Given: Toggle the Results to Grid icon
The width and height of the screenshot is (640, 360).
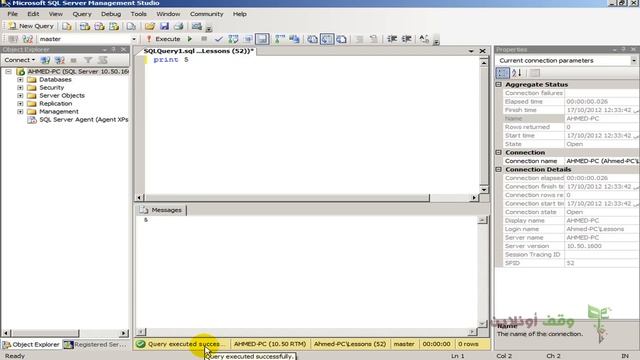Looking at the screenshot, I should tap(327, 39).
